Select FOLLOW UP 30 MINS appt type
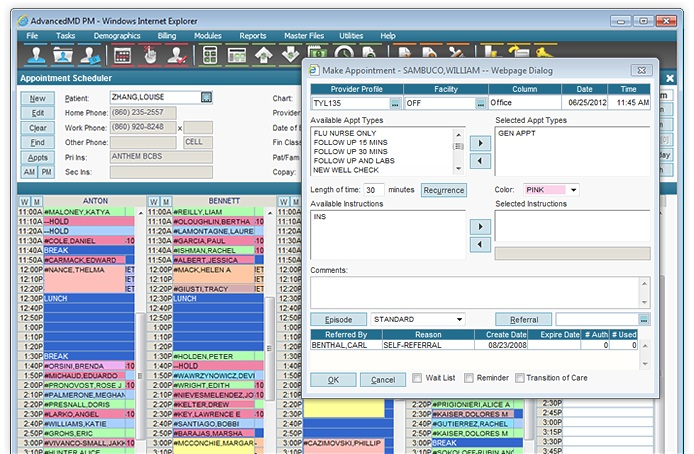This screenshot has width=694, height=454. coord(351,151)
